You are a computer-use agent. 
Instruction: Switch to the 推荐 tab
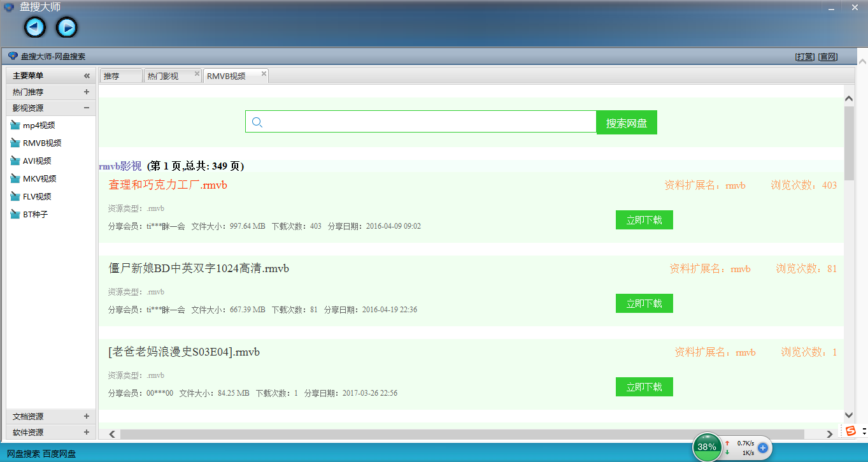[x=121, y=76]
